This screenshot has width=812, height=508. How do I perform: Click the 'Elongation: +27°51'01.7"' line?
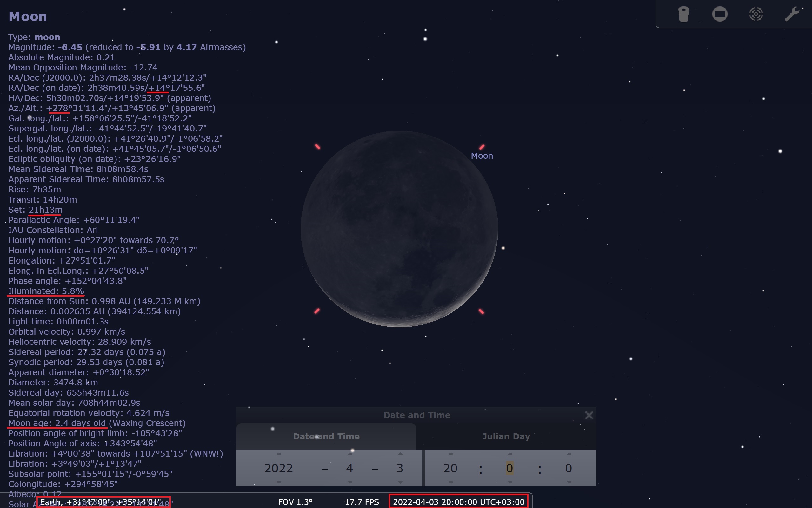(x=62, y=261)
